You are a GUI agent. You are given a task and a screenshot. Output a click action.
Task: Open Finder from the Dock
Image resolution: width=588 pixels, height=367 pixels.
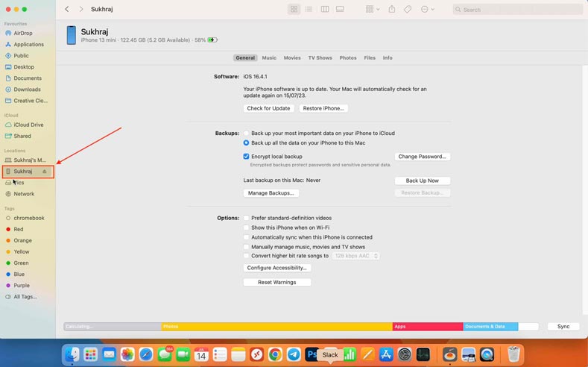point(72,354)
